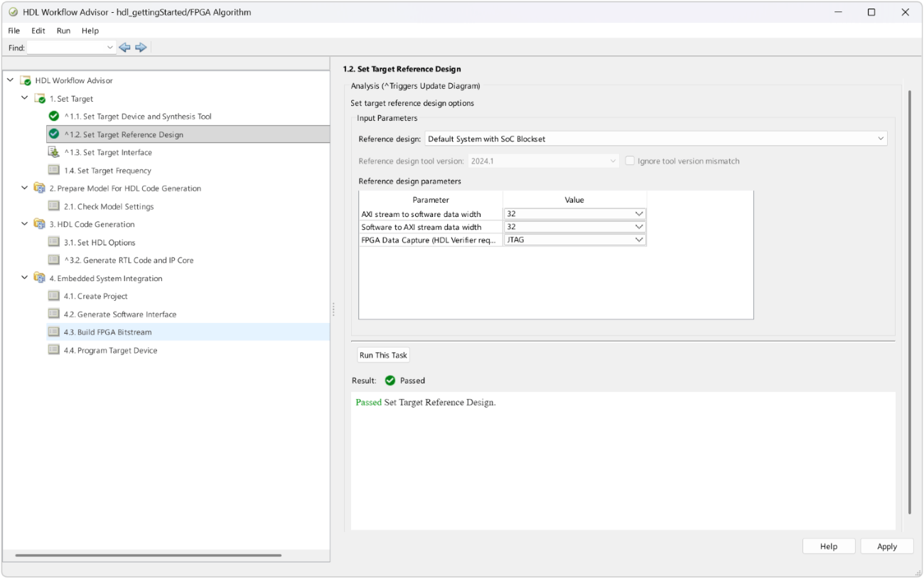This screenshot has width=924, height=579.
Task: Click the green check icon for task 1.1
Action: pos(54,116)
